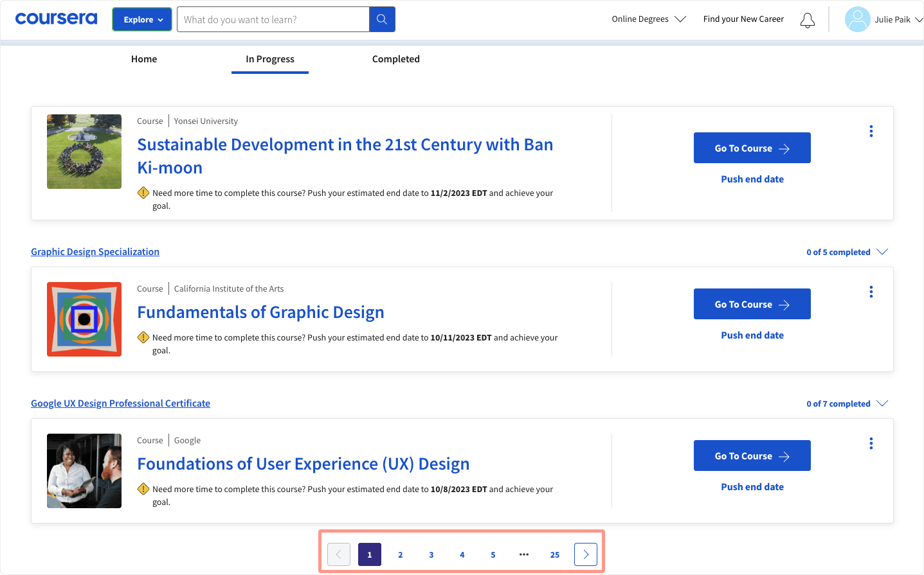This screenshot has width=924, height=575.
Task: Click warning icon under Fundamentals of Graphic Design
Action: [143, 337]
